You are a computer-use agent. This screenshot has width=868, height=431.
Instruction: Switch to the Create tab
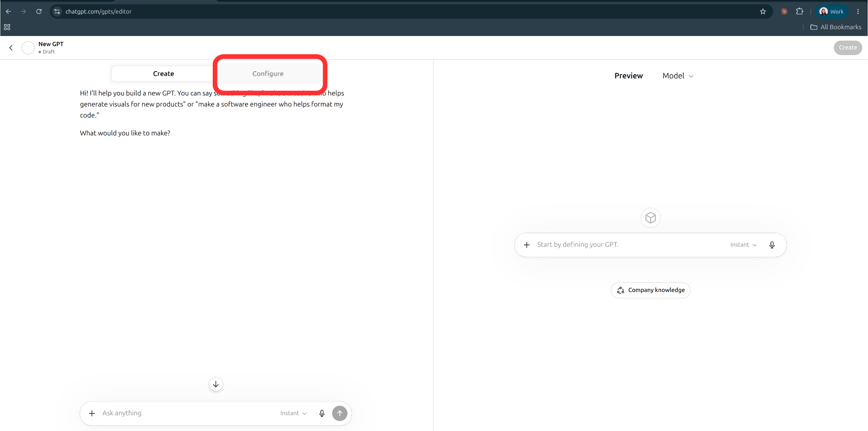click(164, 74)
